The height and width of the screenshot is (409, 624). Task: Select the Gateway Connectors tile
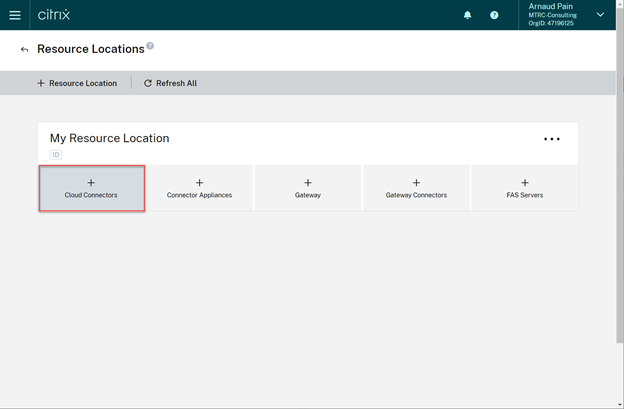tap(416, 189)
